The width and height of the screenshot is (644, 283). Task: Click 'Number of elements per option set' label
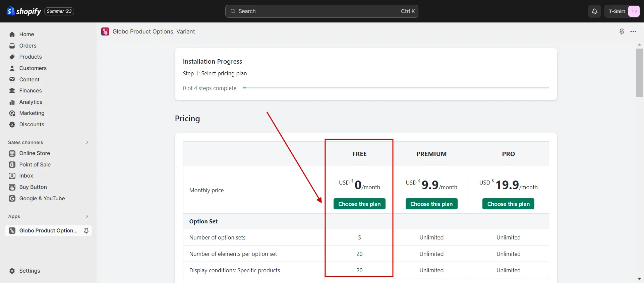(x=233, y=254)
